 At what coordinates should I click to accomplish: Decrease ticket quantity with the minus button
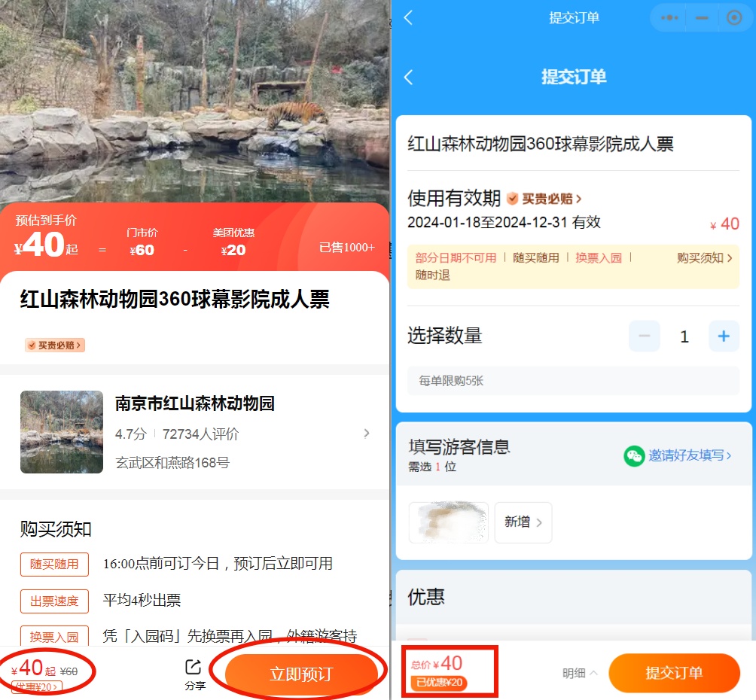coord(644,336)
